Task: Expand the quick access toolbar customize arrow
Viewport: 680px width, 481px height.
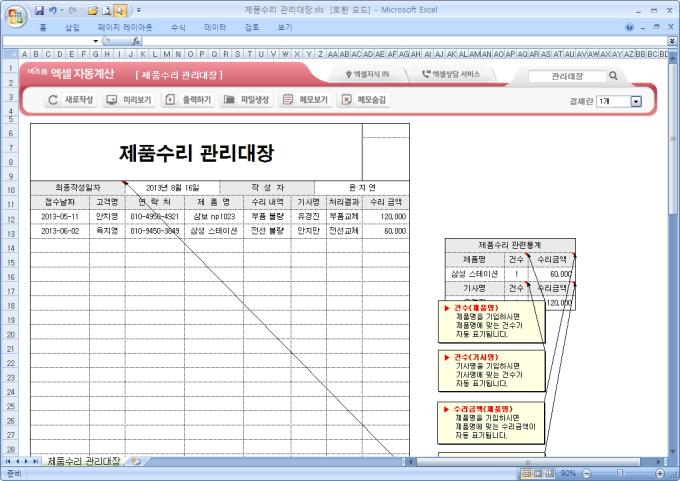Action: pos(139,10)
